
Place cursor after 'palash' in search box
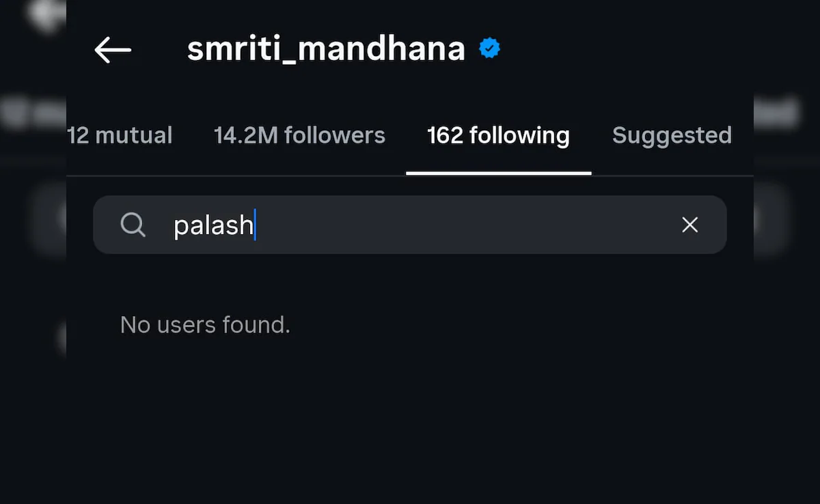256,225
